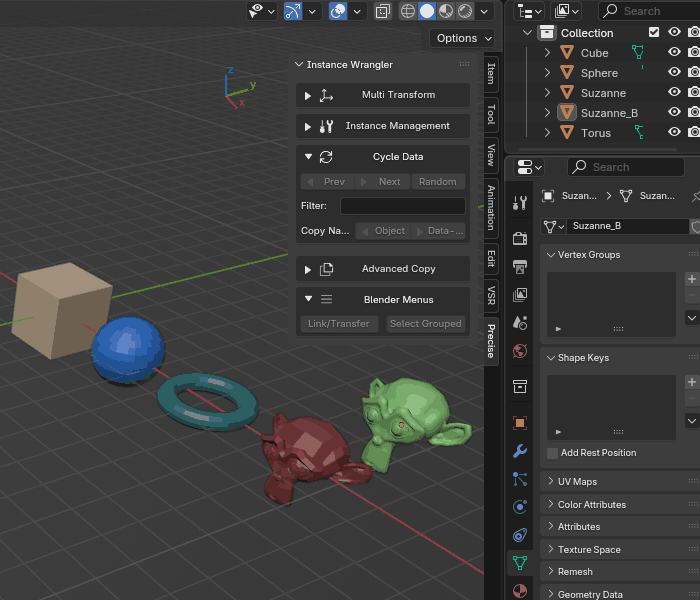
Task: Enable the Add Rest Position checkbox
Action: pos(552,453)
